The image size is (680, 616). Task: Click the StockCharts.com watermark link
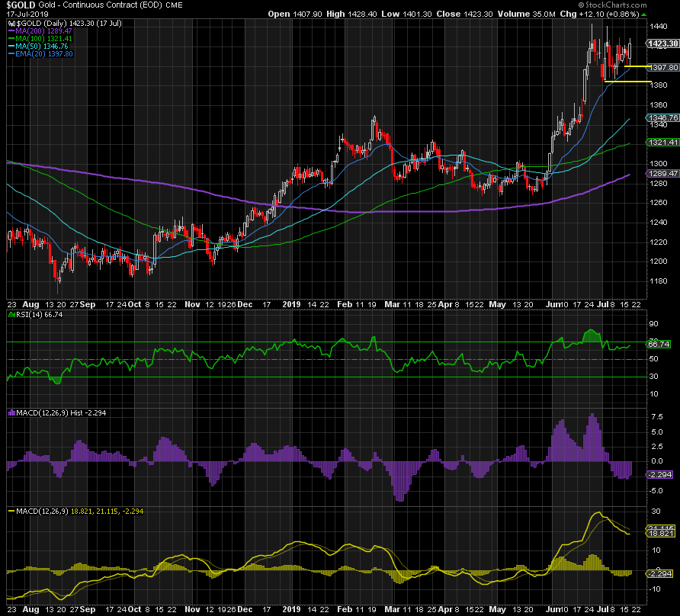click(x=637, y=5)
